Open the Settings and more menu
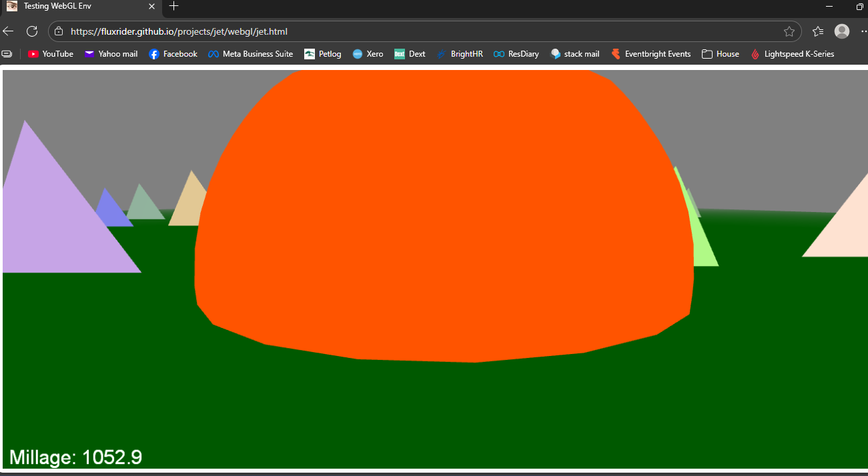This screenshot has width=868, height=476. click(863, 31)
